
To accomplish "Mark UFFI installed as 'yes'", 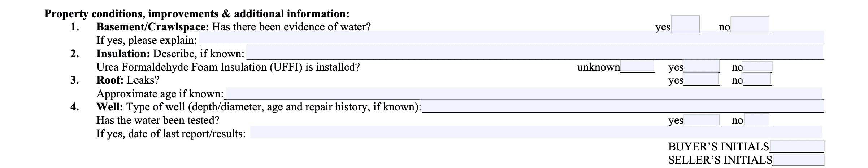I will click(701, 66).
